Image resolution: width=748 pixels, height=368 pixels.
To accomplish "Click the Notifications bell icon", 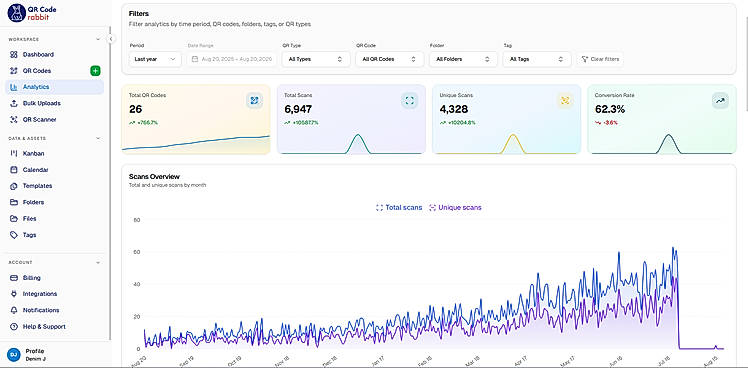I will [13, 310].
